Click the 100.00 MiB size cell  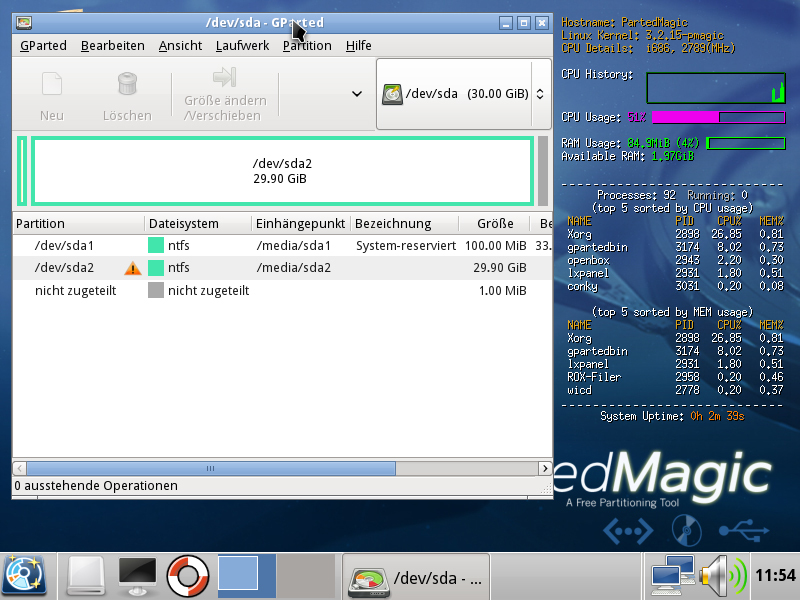coord(495,245)
